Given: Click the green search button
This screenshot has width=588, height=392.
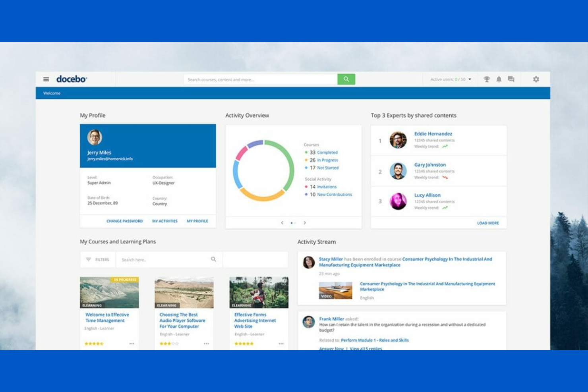Looking at the screenshot, I should [x=346, y=79].
